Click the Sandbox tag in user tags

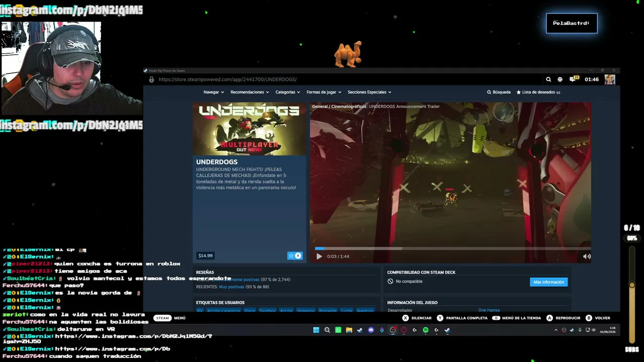[267, 311]
